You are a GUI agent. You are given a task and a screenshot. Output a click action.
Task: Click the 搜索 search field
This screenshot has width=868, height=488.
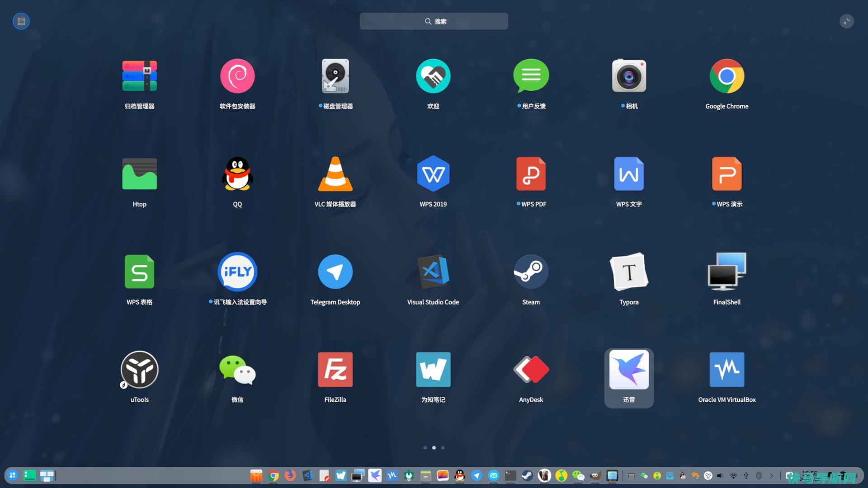point(434,21)
